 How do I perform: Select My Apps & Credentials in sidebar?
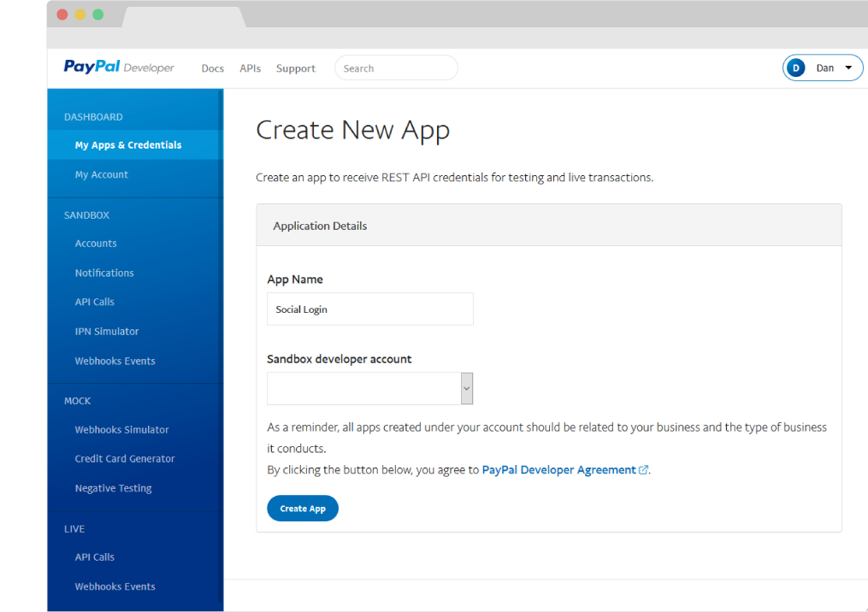(x=128, y=145)
